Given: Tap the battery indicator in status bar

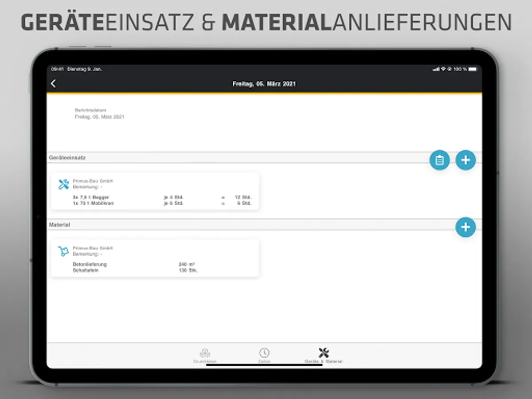Looking at the screenshot, I should click(x=473, y=69).
